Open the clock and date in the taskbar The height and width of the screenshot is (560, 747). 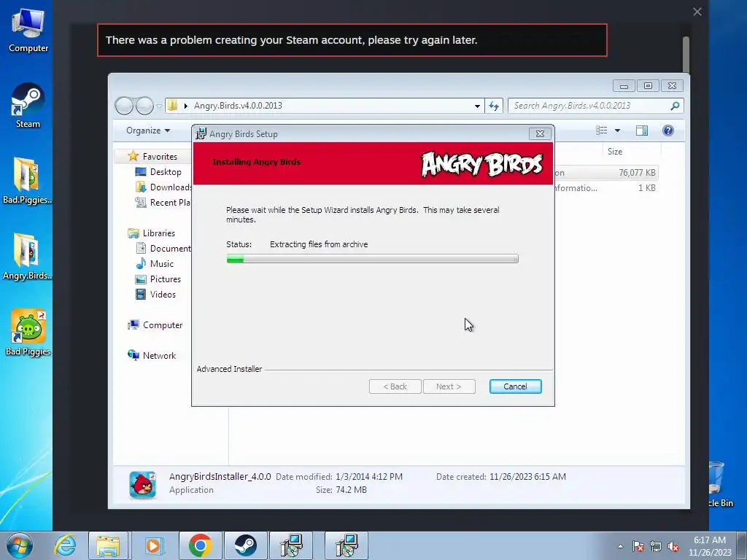tap(710, 546)
